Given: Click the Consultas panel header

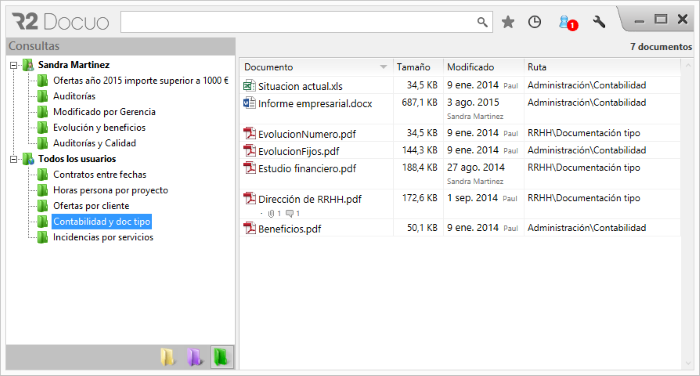Looking at the screenshot, I should pyautogui.click(x=121, y=46).
